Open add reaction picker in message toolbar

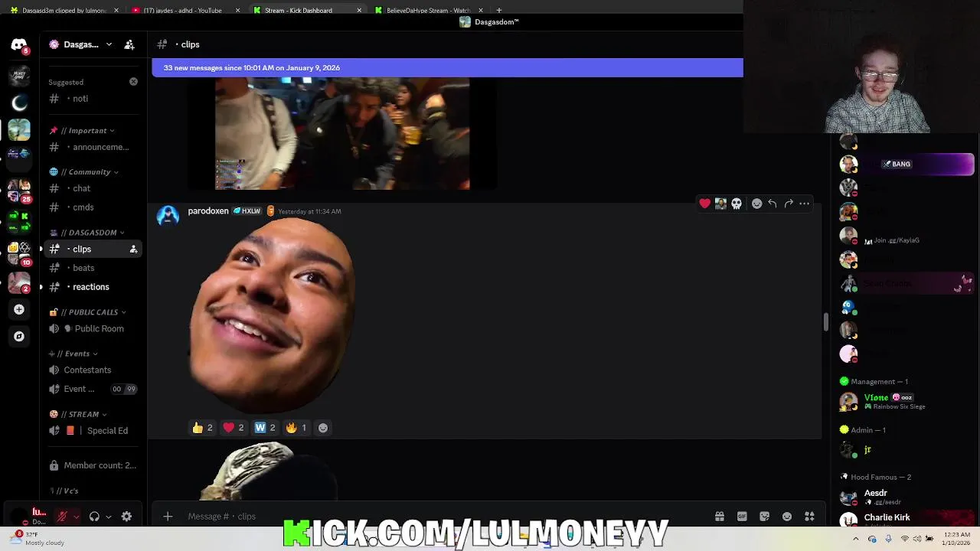tap(756, 204)
